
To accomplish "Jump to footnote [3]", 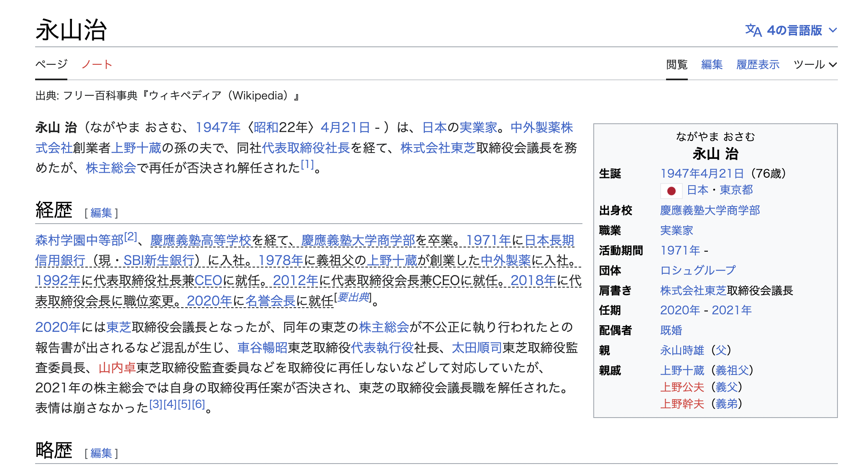I will coord(156,404).
